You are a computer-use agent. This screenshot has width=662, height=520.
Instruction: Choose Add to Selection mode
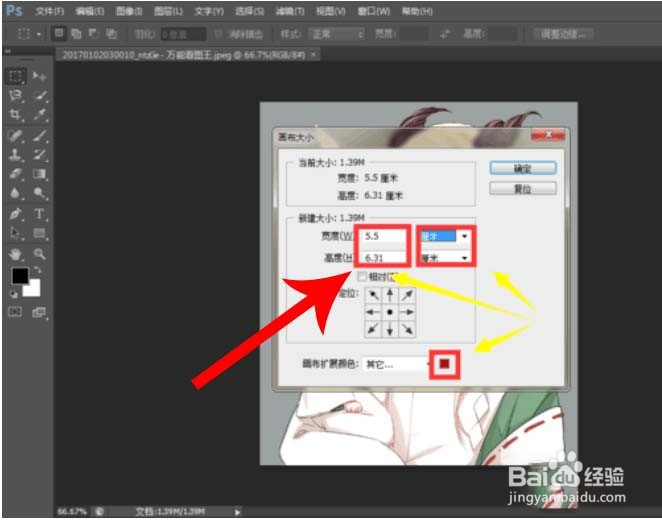click(76, 33)
